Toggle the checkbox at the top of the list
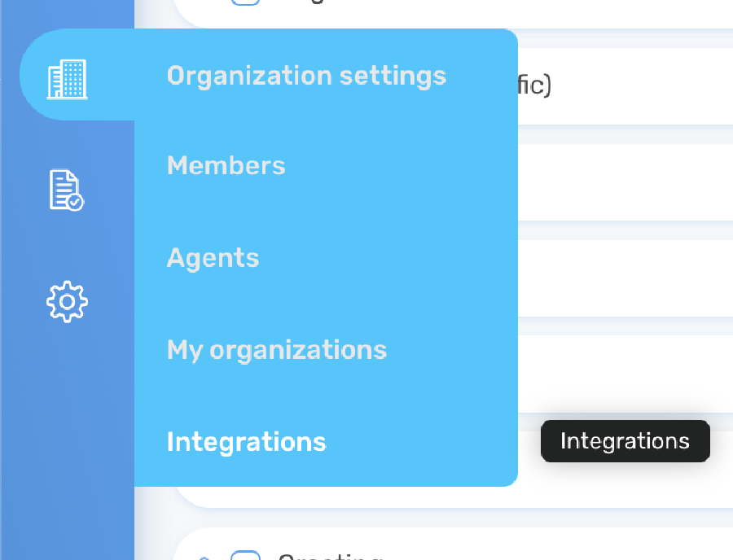This screenshot has width=733, height=560. [x=246, y=2]
